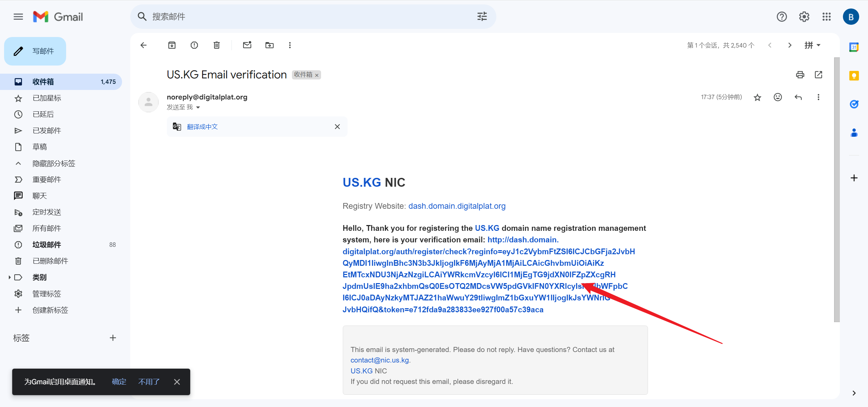Close the desktop notification prompt

click(177, 382)
